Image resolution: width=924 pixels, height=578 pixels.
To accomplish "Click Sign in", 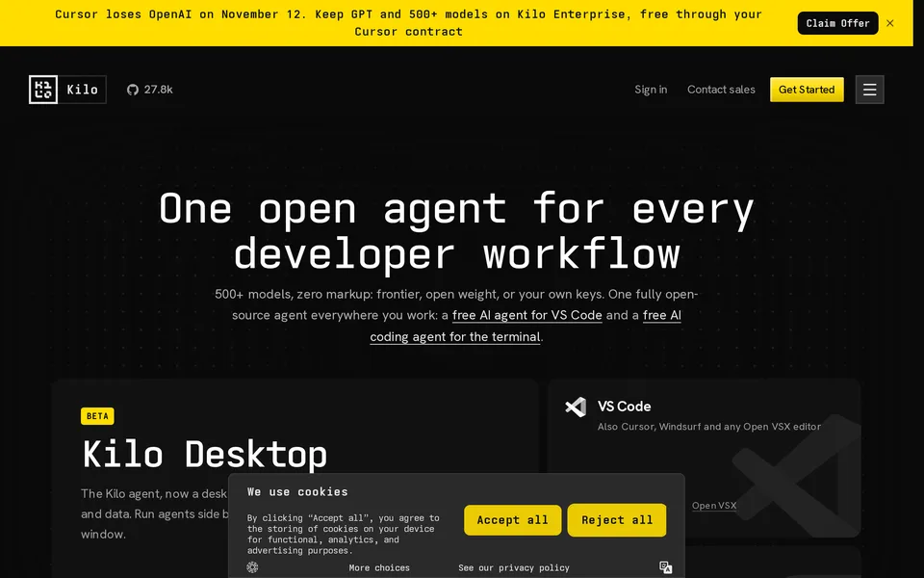I will 651,90.
